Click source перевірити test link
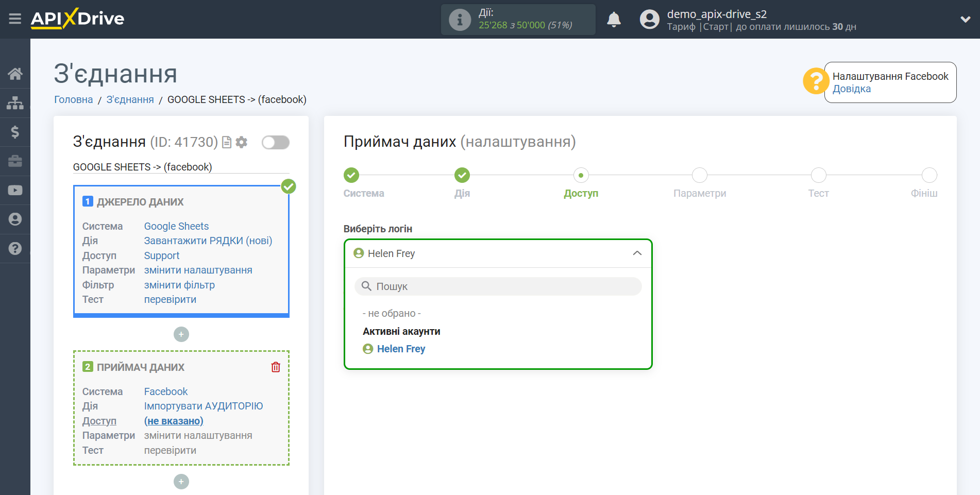The image size is (980, 495). [170, 299]
